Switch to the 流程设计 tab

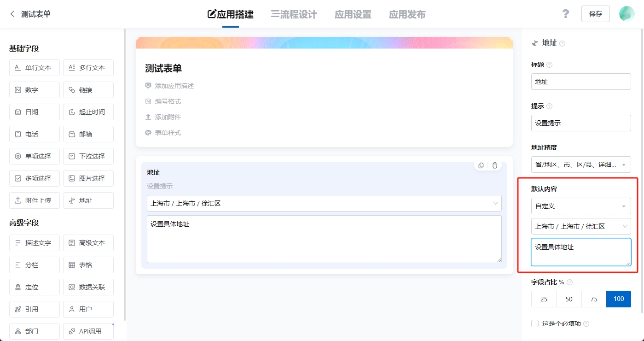tap(294, 14)
